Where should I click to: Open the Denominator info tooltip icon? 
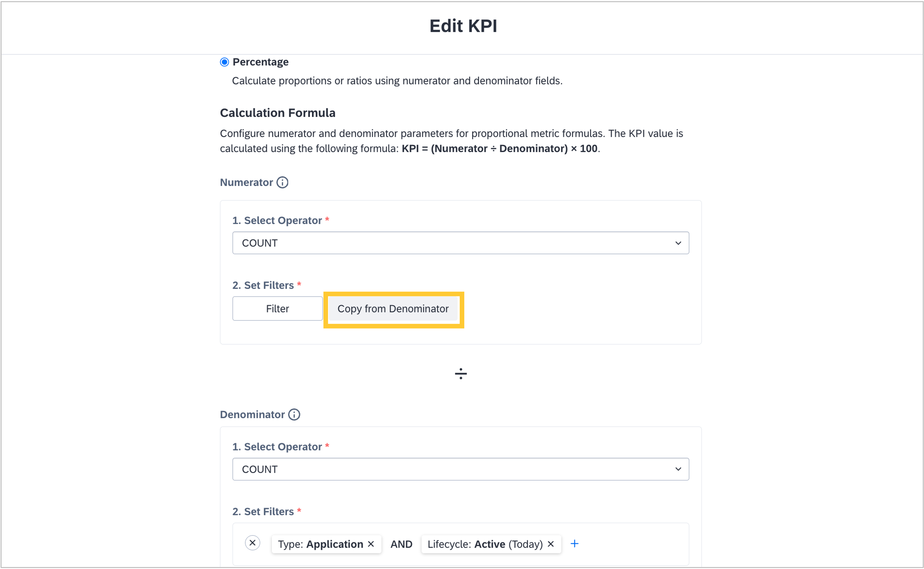coord(294,415)
